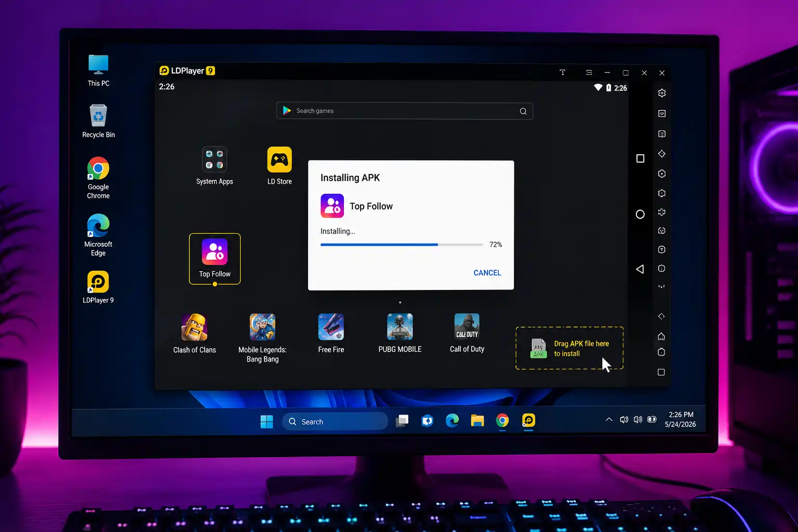
Task: Click Top Follow icon inside Installing APK dialog
Action: (x=332, y=206)
